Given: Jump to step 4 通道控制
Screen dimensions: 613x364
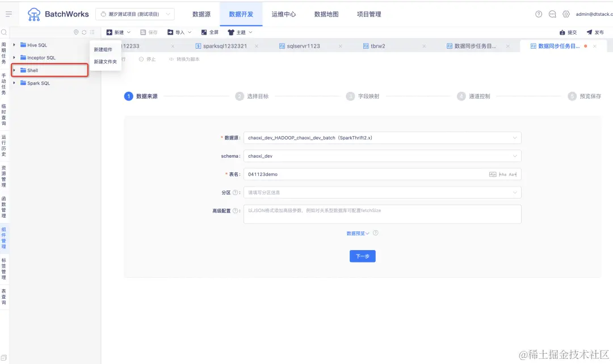Looking at the screenshot, I should click(x=474, y=96).
